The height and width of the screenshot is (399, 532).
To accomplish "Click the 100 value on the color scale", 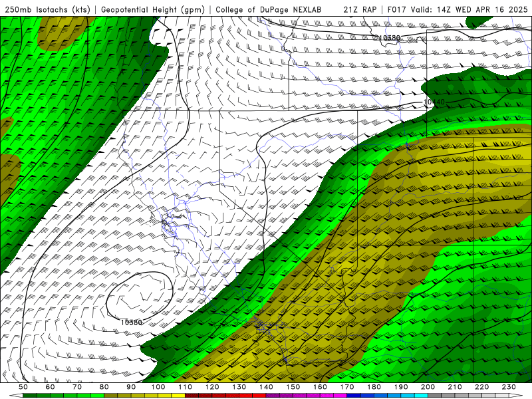I will 158,386.
